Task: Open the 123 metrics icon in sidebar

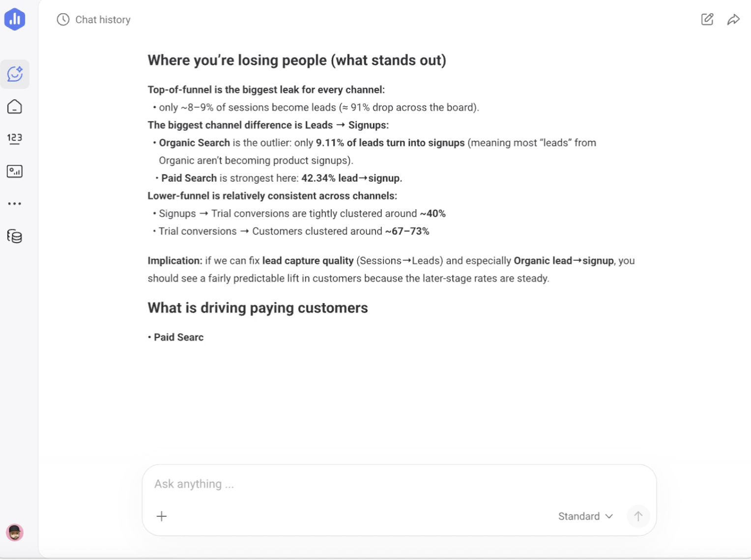Action: (x=15, y=139)
